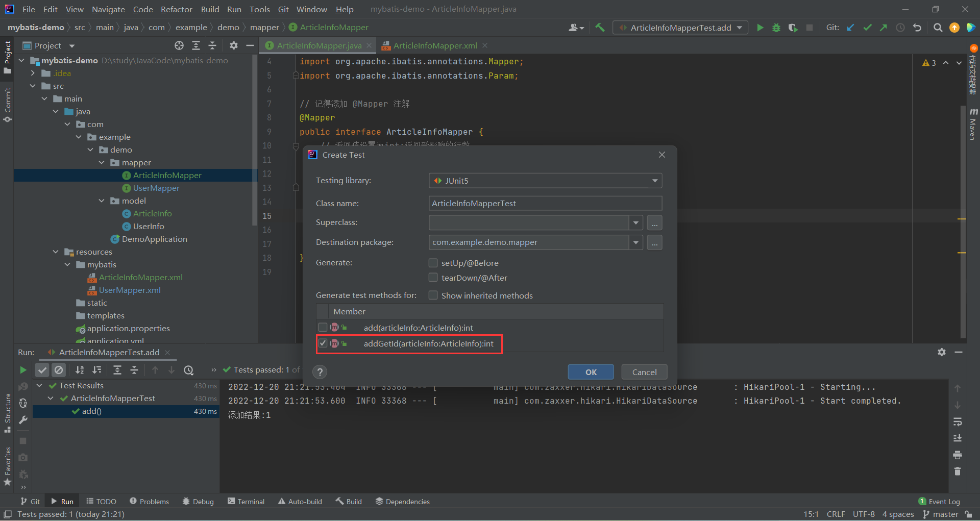980x521 pixels.
Task: Uncheck the addGetId member checkbox
Action: (323, 343)
